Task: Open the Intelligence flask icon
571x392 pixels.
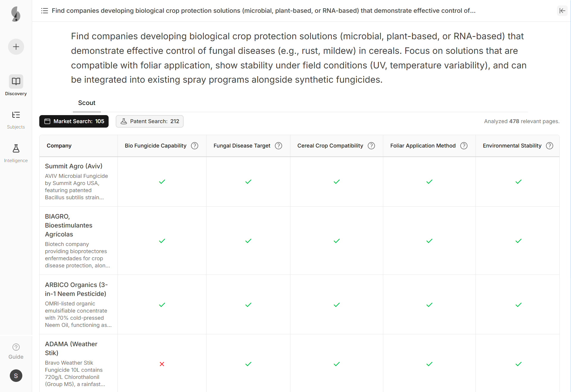Action: 16,148
